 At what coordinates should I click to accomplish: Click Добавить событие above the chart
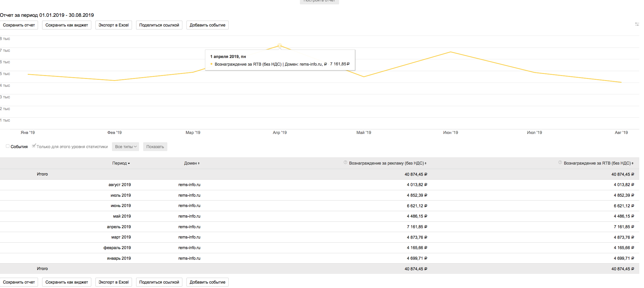pos(207,25)
